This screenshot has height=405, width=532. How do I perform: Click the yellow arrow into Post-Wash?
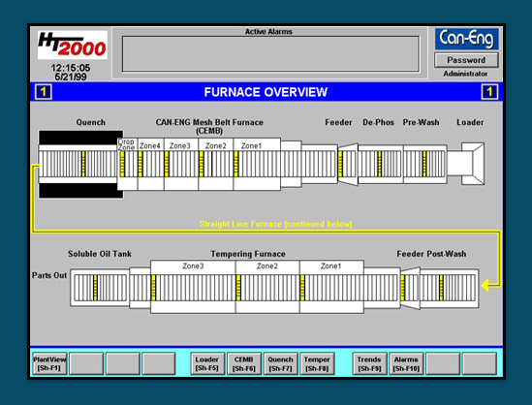pos(487,285)
